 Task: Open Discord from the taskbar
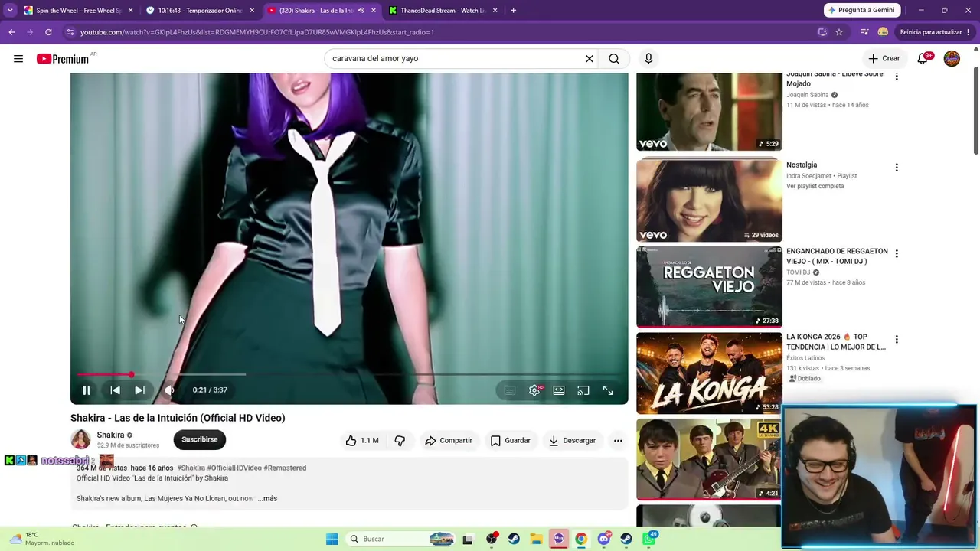(x=604, y=539)
